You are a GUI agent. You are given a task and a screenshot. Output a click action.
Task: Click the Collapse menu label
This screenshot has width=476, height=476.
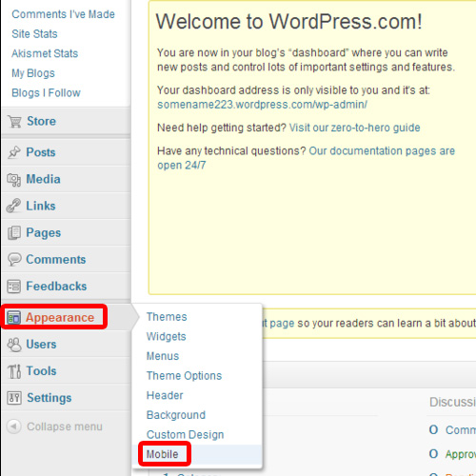(65, 426)
